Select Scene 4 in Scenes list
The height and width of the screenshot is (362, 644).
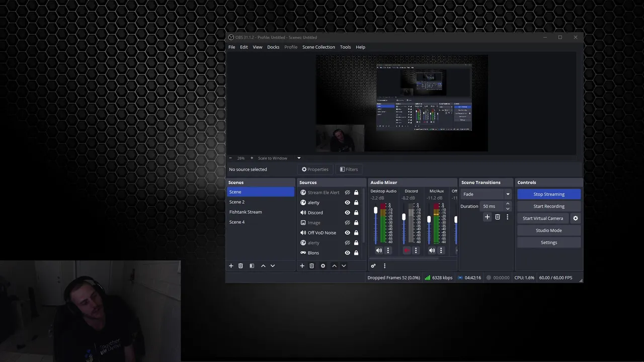[260, 222]
